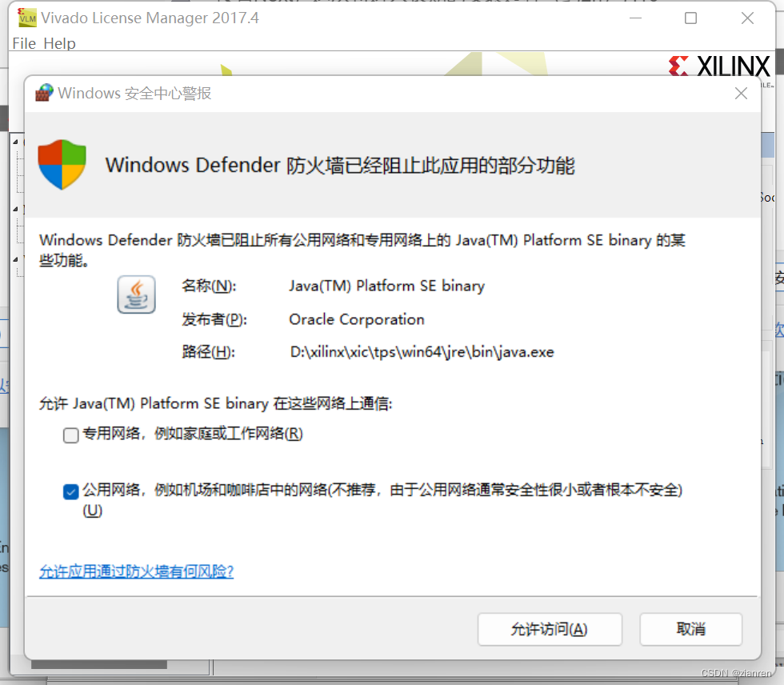784x685 pixels.
Task: Collapse the top tree node in Vivado left panel
Action: click(x=15, y=142)
